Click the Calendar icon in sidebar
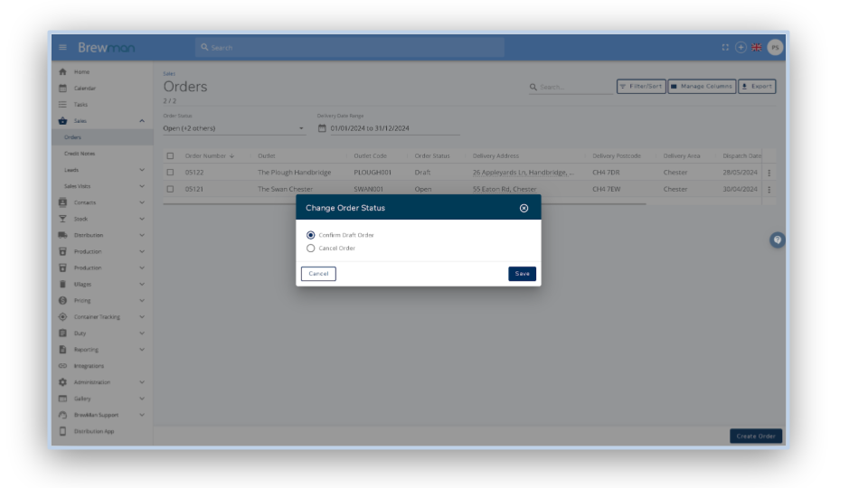Image resolution: width=868 pixels, height=488 pixels. point(62,88)
